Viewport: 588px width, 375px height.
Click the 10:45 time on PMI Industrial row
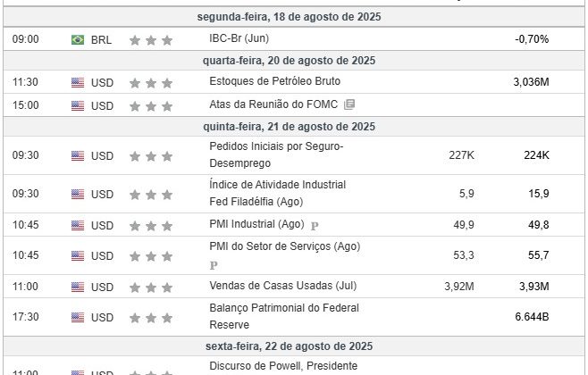(26, 225)
